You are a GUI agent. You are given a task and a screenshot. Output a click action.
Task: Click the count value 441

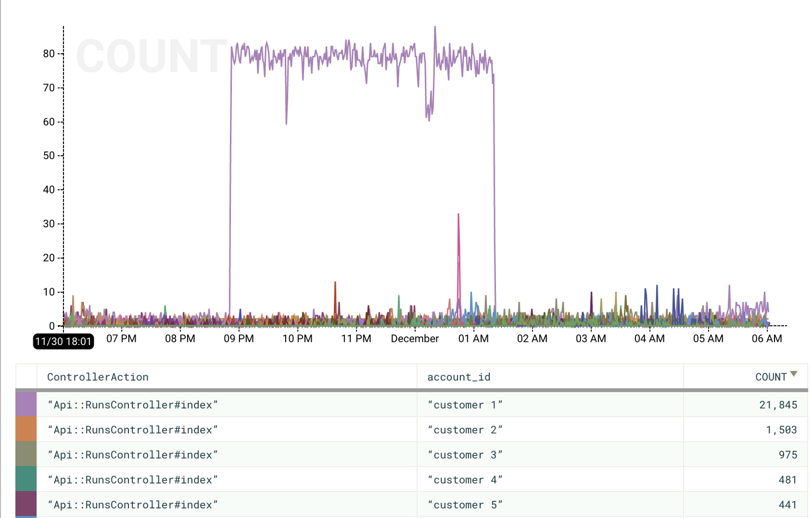788,504
